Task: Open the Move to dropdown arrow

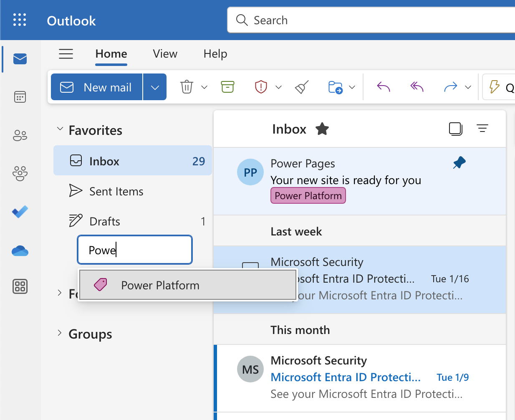Action: click(x=352, y=87)
